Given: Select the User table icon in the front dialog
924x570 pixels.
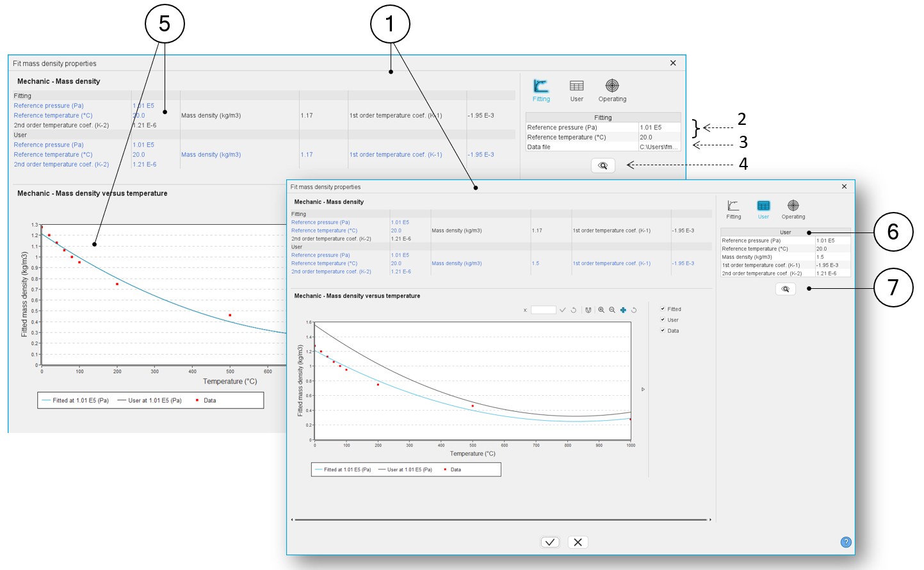Looking at the screenshot, I should (763, 209).
